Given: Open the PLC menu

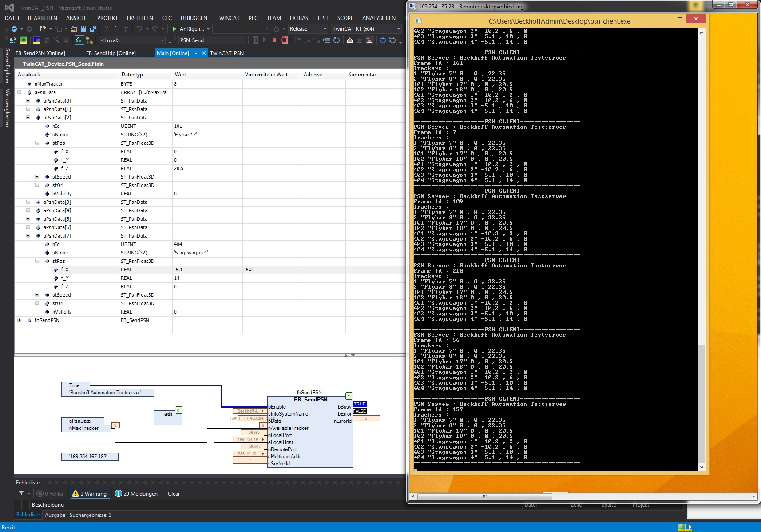Looking at the screenshot, I should 253,18.
